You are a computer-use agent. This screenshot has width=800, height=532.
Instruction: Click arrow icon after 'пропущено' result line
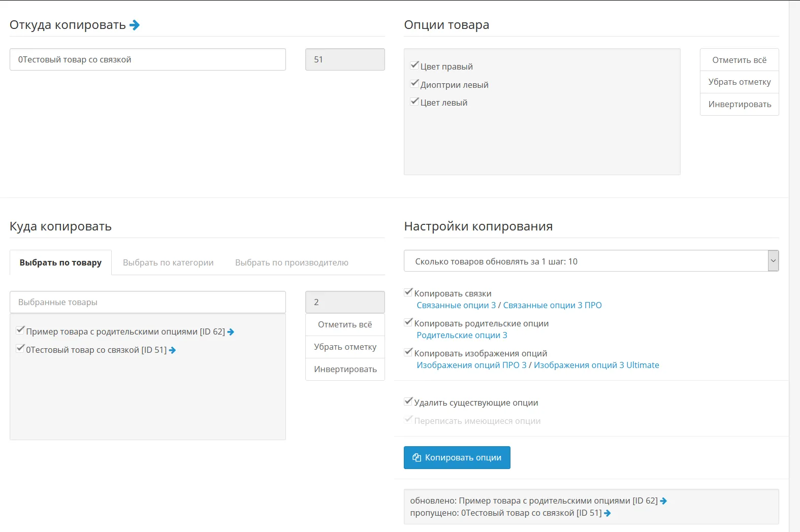coord(607,513)
